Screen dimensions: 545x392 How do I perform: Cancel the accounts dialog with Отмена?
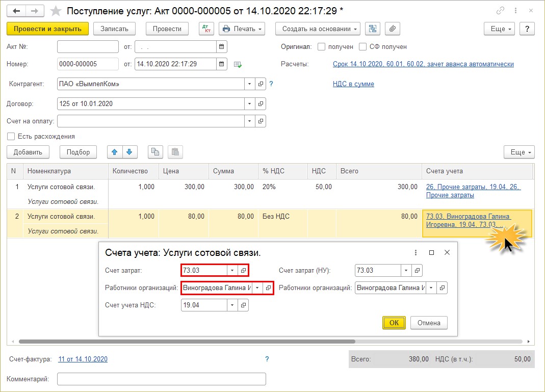click(429, 323)
